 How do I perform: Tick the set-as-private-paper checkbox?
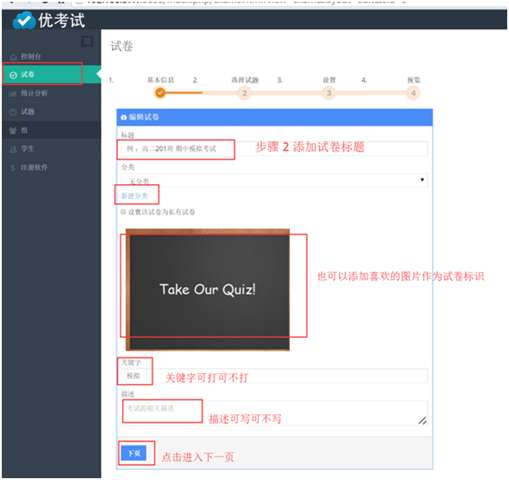(x=123, y=212)
